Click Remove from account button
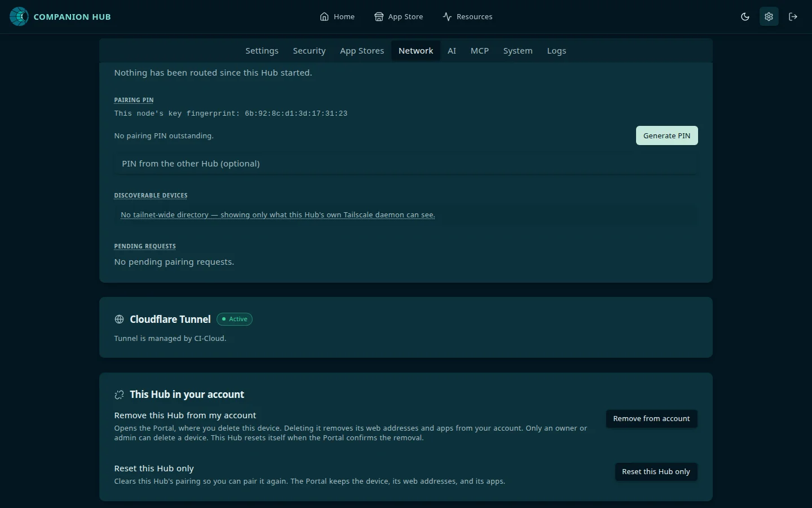The height and width of the screenshot is (508, 812). tap(651, 419)
